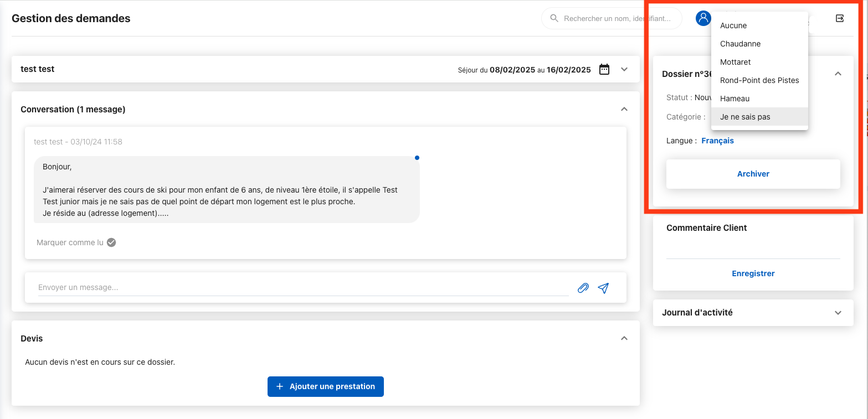Send message with paper plane icon
Viewport: 868px width, 419px height.
point(603,288)
